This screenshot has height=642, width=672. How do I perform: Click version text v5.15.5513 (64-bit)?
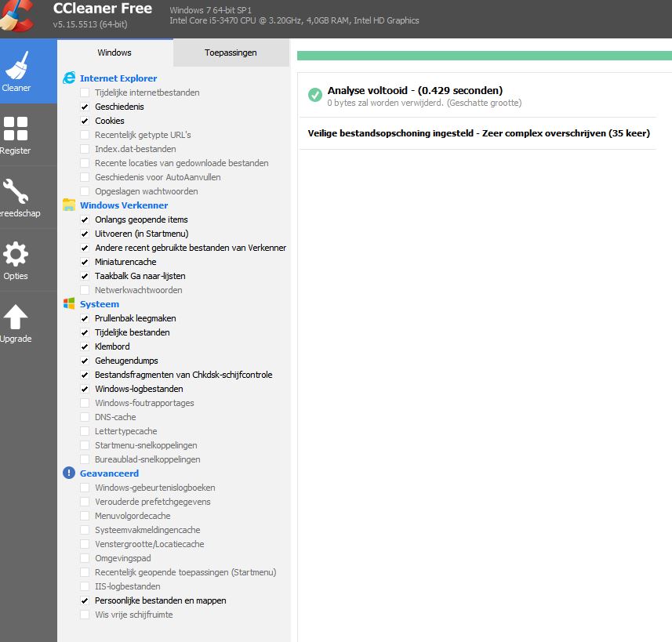coord(90,24)
